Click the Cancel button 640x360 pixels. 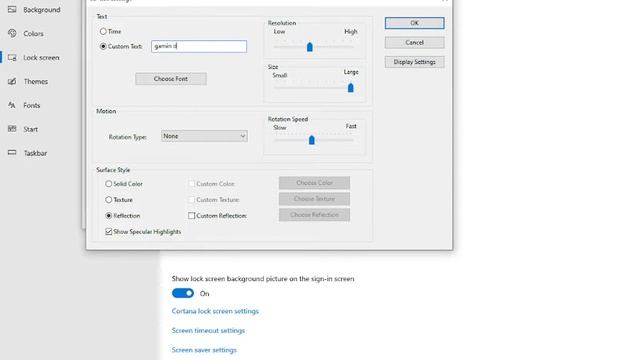point(414,42)
